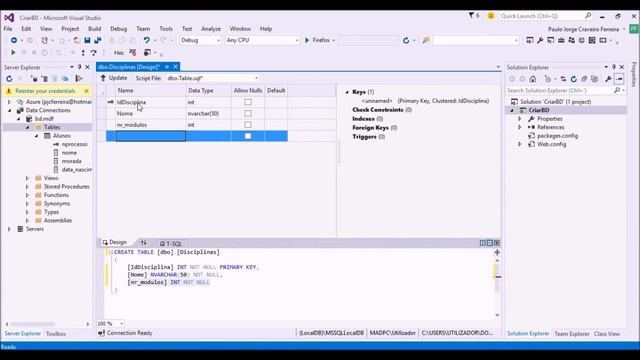Dismiss the Reenter your credentials warning
This screenshot has width=640, height=360.
[87, 91]
